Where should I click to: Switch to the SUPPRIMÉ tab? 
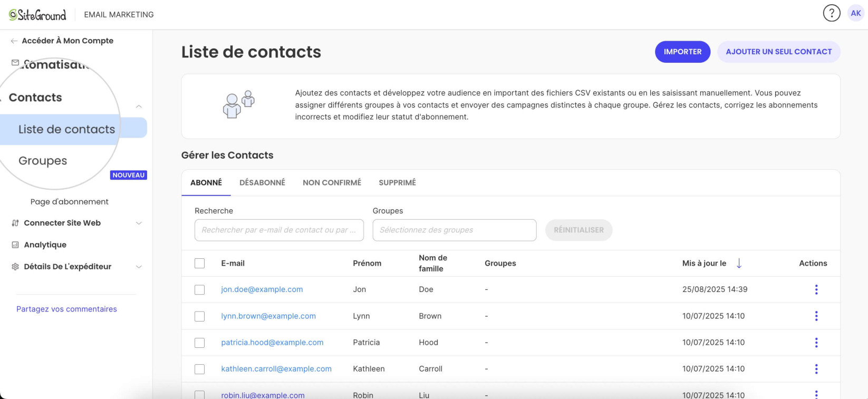tap(397, 182)
